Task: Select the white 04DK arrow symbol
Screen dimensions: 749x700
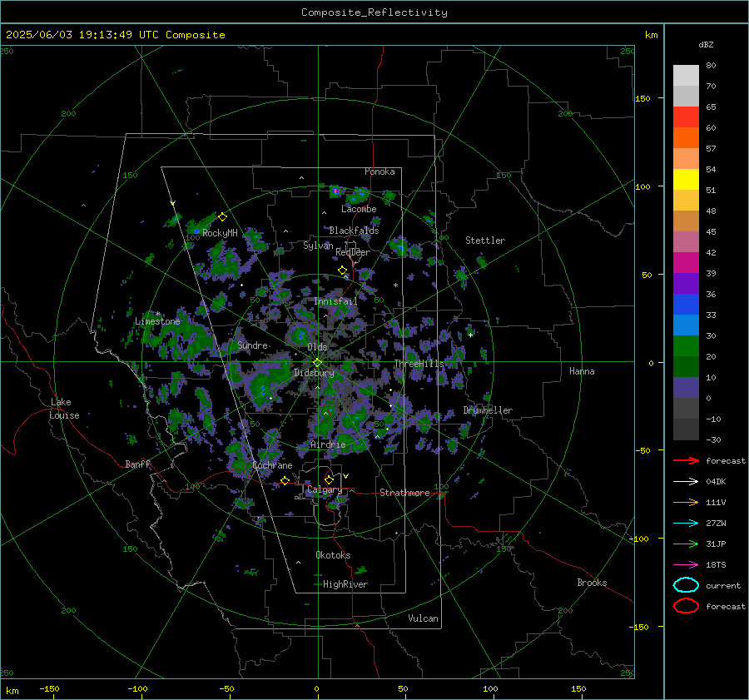Action: [686, 482]
